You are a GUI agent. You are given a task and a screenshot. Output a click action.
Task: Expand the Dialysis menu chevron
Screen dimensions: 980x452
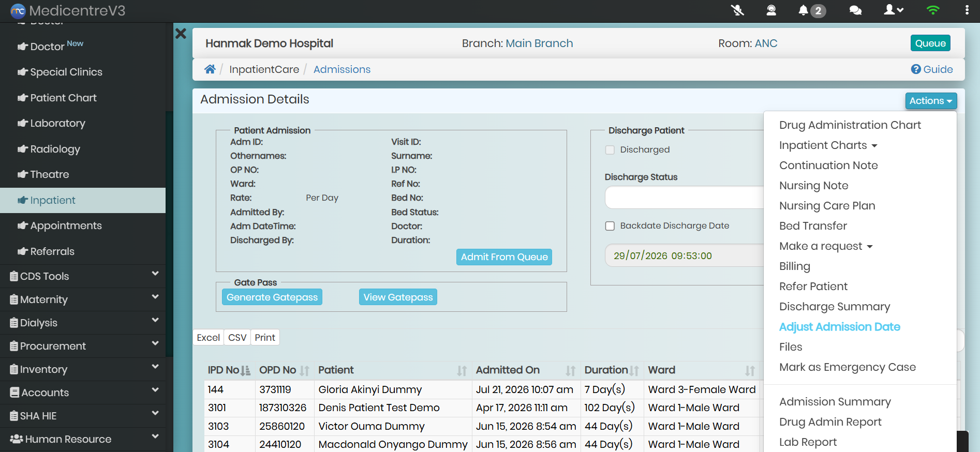pyautogui.click(x=155, y=320)
